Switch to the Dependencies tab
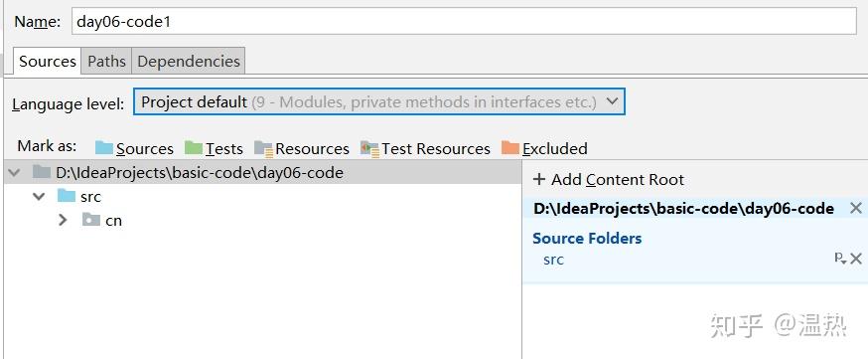 click(189, 61)
